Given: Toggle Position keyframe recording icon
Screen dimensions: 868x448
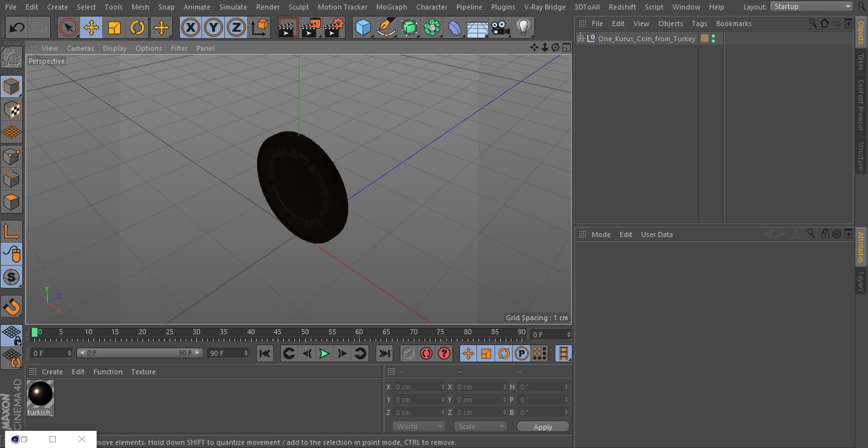Looking at the screenshot, I should coord(468,353).
